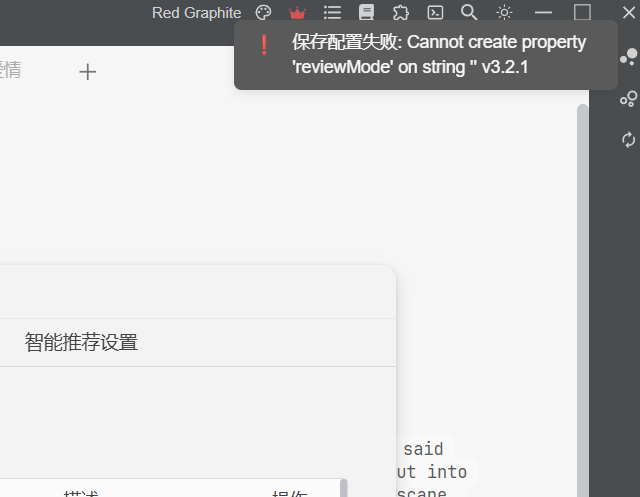Screen dimensions: 640x497
Task: Click the 智能推荐设置 section header
Action: 81,342
